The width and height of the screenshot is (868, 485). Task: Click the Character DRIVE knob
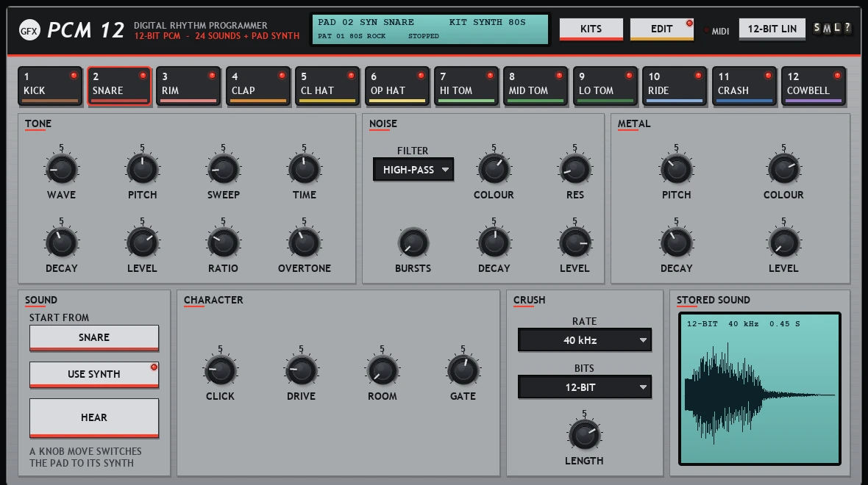pos(301,370)
